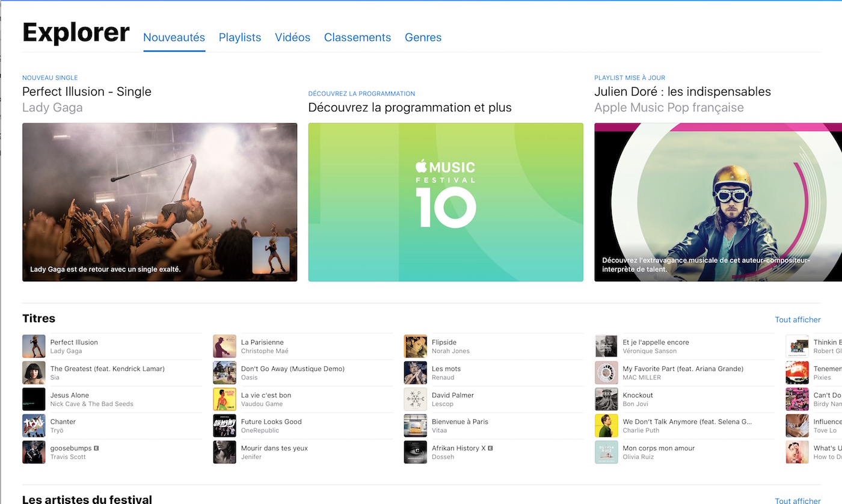This screenshot has width=842, height=504.
Task: Click the Future Looks Good album artwork
Action: (224, 426)
